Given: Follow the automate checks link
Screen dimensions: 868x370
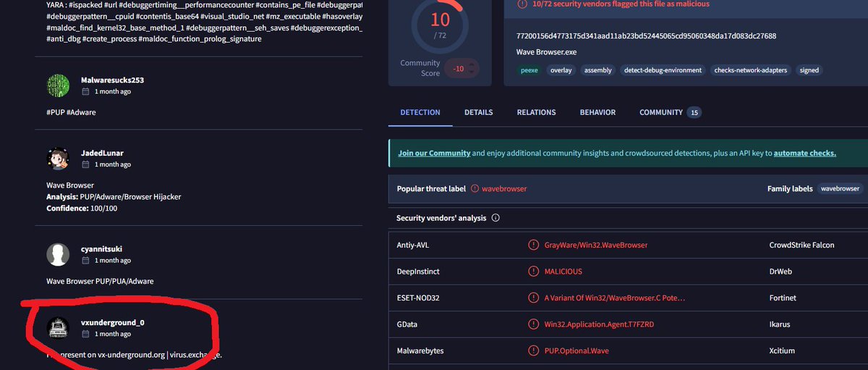Looking at the screenshot, I should pos(805,154).
